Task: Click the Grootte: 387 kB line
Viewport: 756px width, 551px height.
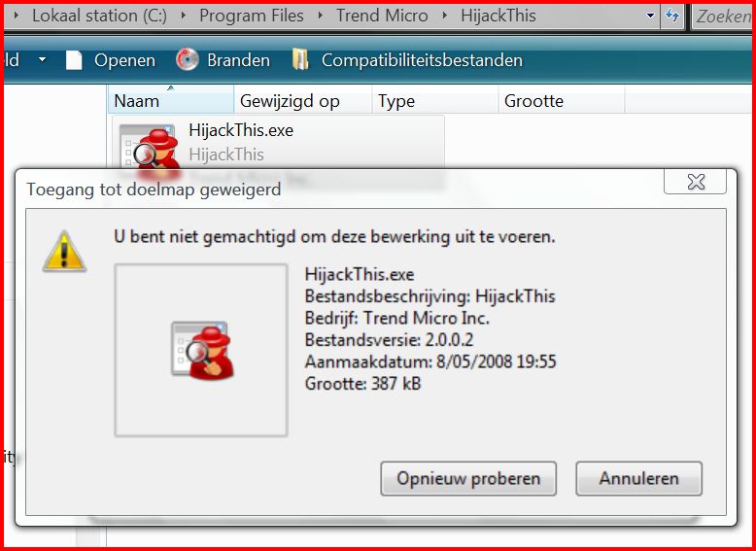Action: click(x=362, y=384)
